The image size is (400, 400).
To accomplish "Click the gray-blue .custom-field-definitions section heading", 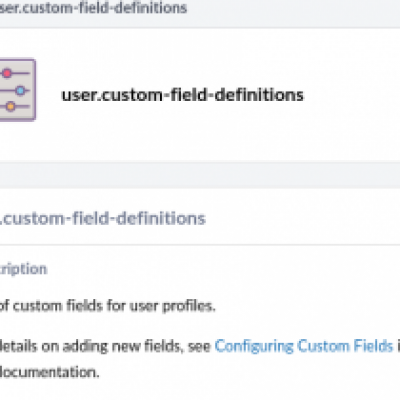I will coord(103,218).
